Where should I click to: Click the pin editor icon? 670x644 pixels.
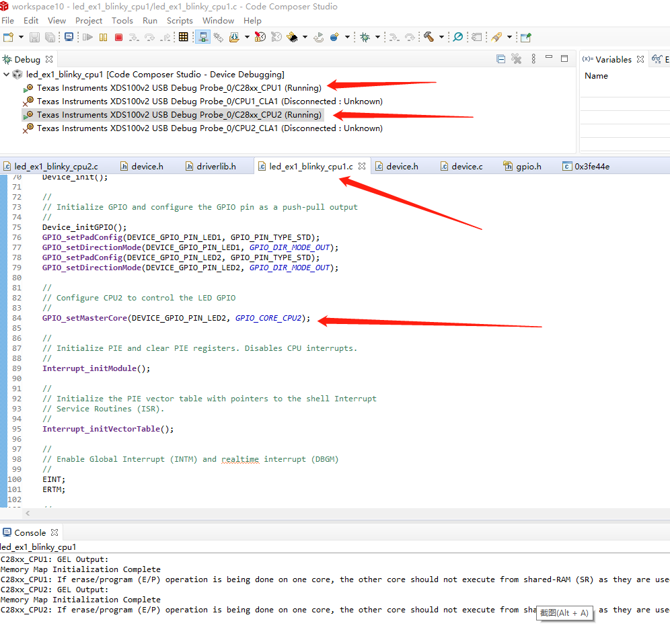[525, 38]
